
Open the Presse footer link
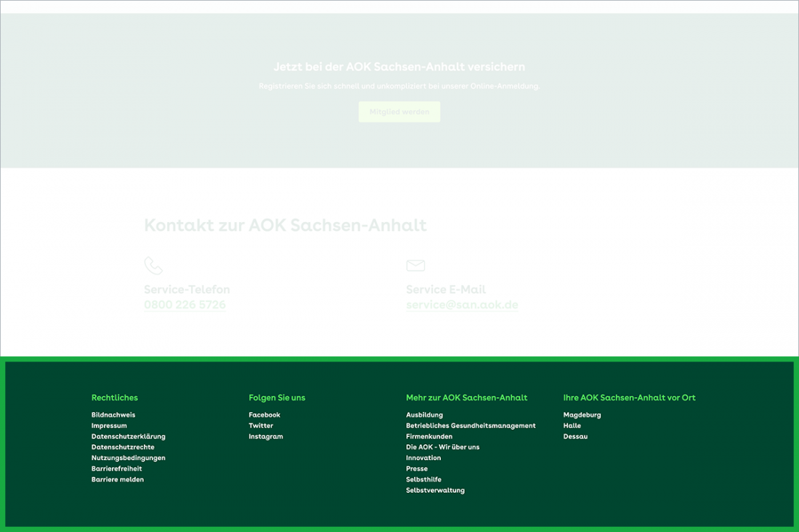(417, 468)
